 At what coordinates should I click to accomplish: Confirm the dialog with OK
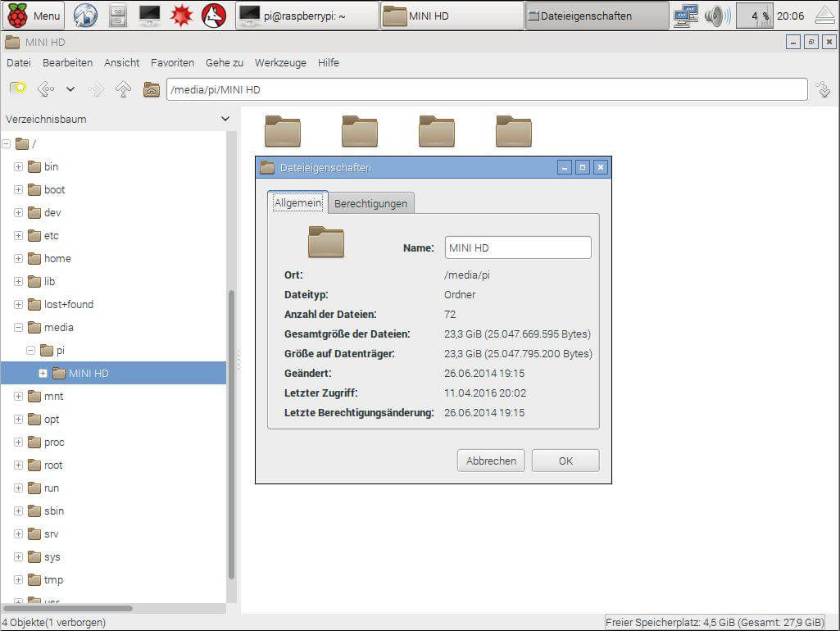[565, 461]
